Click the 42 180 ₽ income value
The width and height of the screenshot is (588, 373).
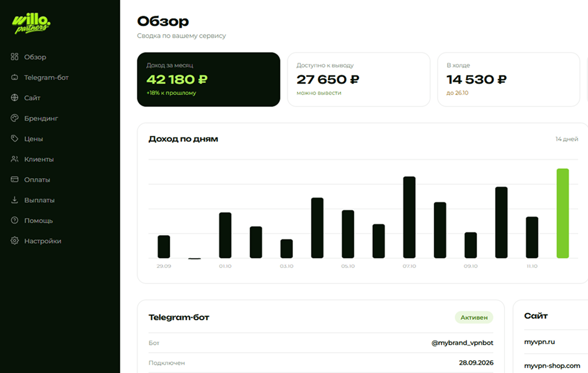(x=177, y=80)
